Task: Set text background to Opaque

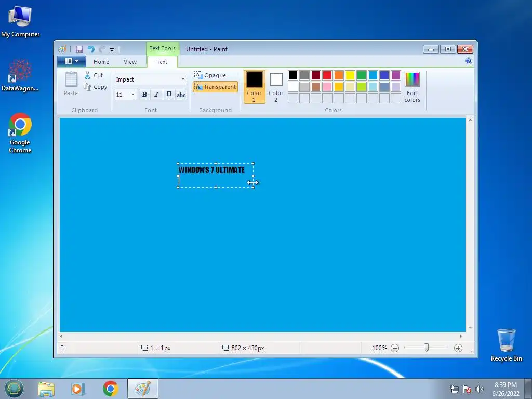Action: (210, 75)
